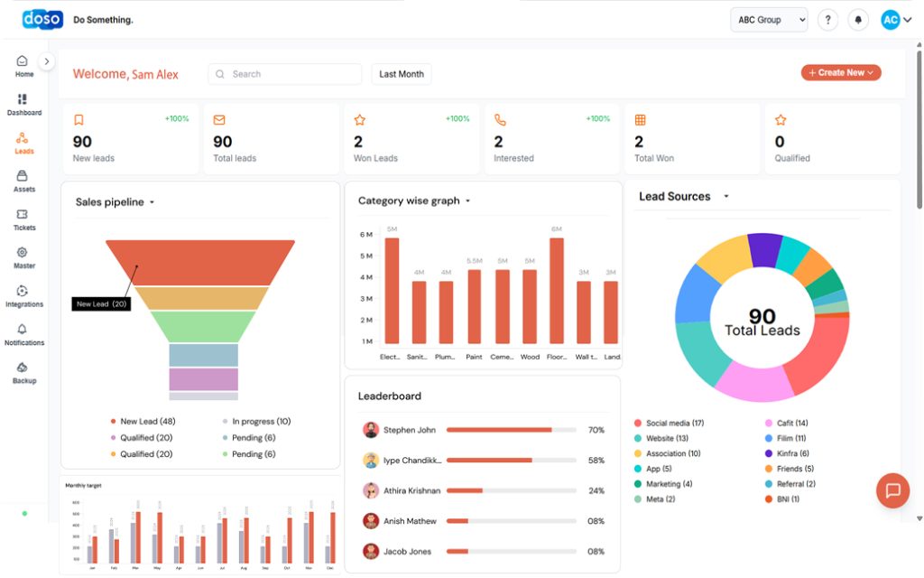This screenshot has width=924, height=578.
Task: Click the green funnel segment
Action: pos(203,327)
